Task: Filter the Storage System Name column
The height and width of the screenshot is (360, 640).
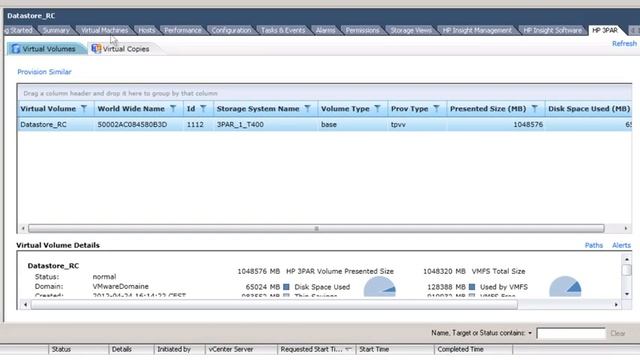Action: (308, 109)
